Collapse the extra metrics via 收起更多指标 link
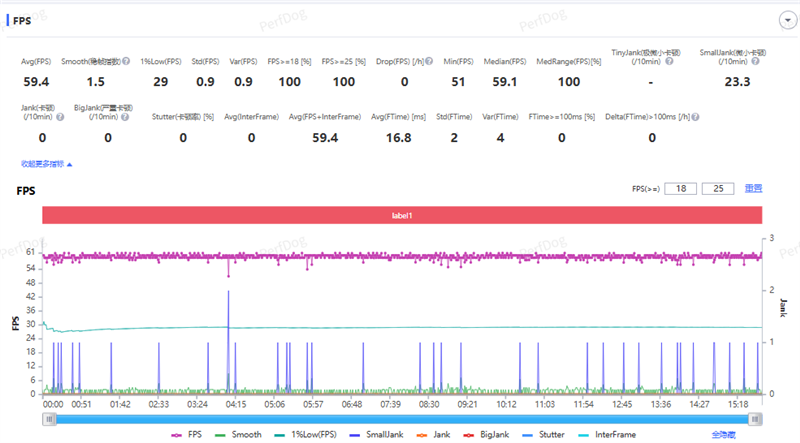 [45, 163]
